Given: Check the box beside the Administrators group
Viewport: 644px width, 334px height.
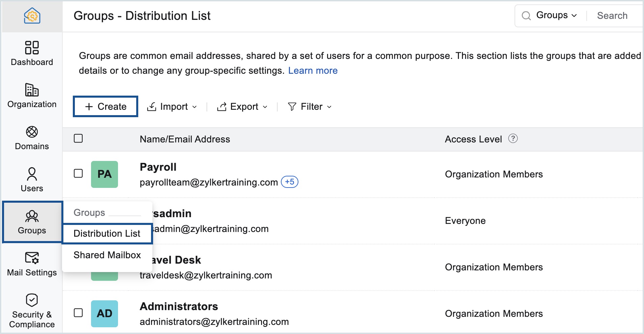Looking at the screenshot, I should pyautogui.click(x=78, y=313).
